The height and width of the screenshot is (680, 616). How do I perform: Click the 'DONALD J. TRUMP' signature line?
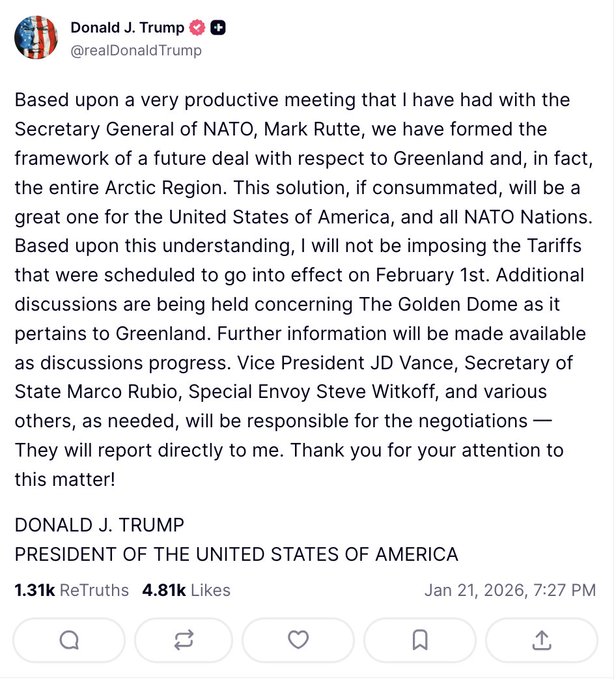(100, 525)
